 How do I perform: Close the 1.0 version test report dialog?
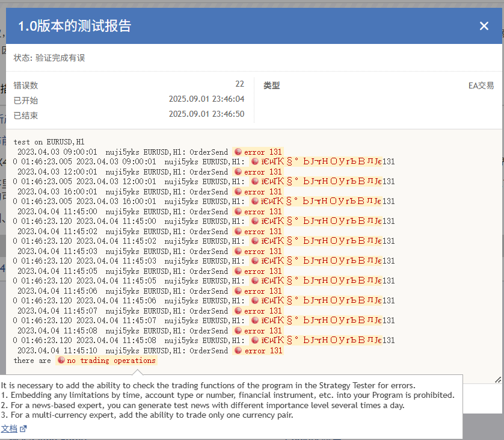pos(484,26)
